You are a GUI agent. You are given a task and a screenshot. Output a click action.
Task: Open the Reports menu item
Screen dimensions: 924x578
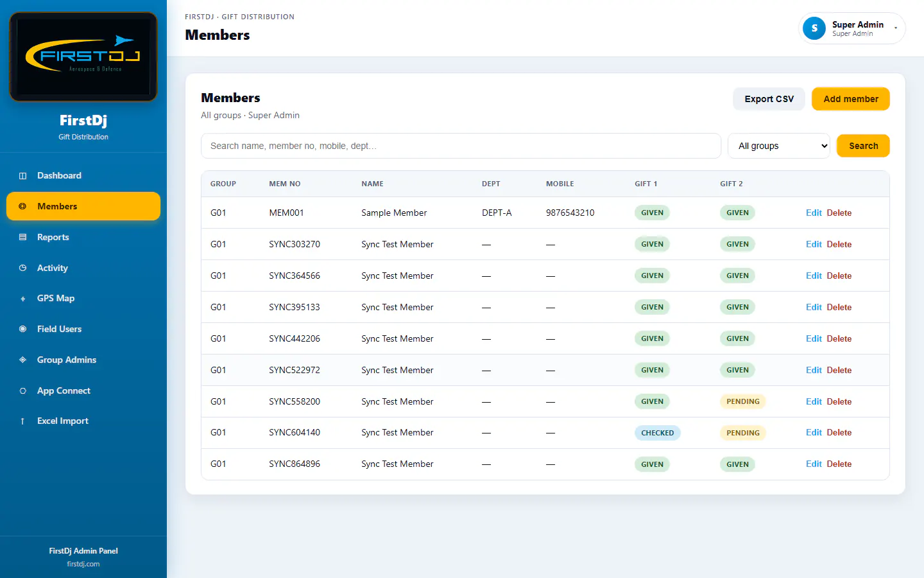point(83,237)
